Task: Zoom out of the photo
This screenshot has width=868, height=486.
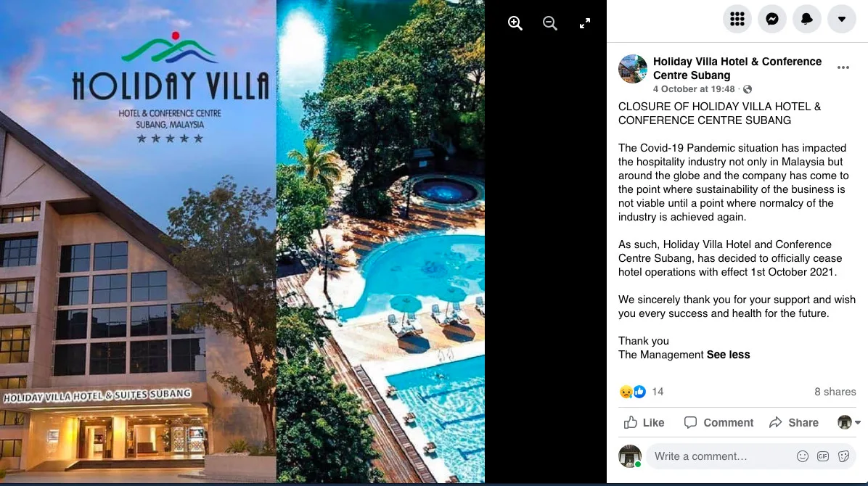Action: tap(549, 22)
